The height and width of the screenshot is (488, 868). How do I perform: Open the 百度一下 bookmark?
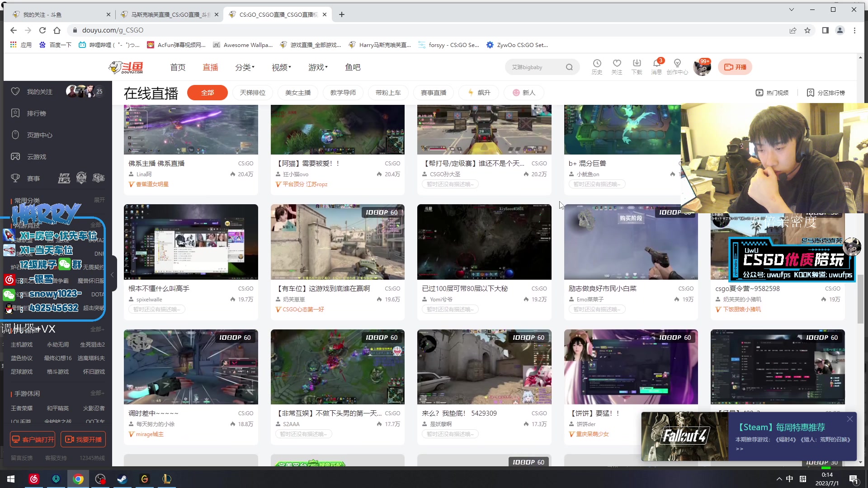(x=56, y=45)
